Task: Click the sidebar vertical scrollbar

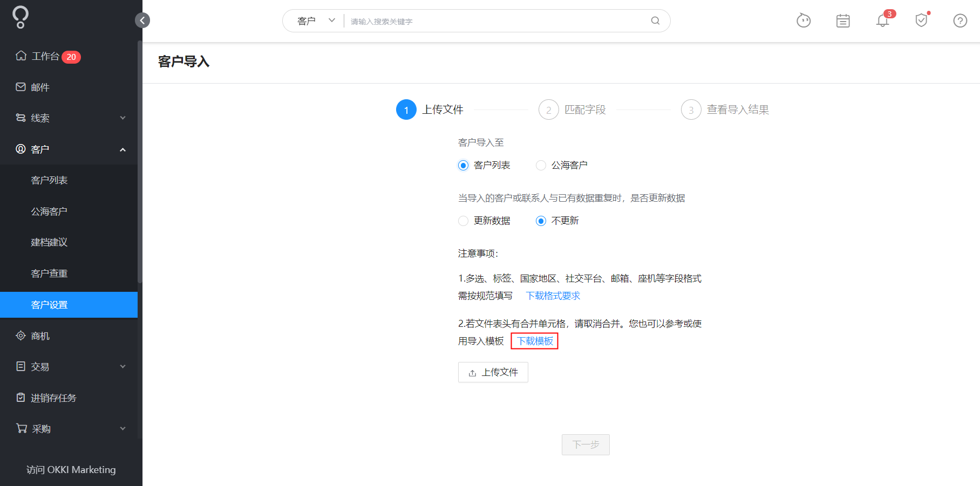Action: (140, 162)
